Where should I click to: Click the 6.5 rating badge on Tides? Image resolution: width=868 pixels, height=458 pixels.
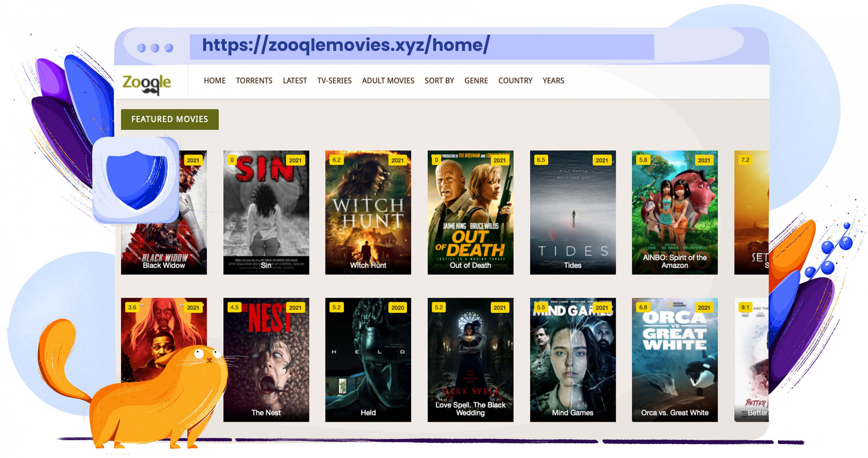coord(541,160)
